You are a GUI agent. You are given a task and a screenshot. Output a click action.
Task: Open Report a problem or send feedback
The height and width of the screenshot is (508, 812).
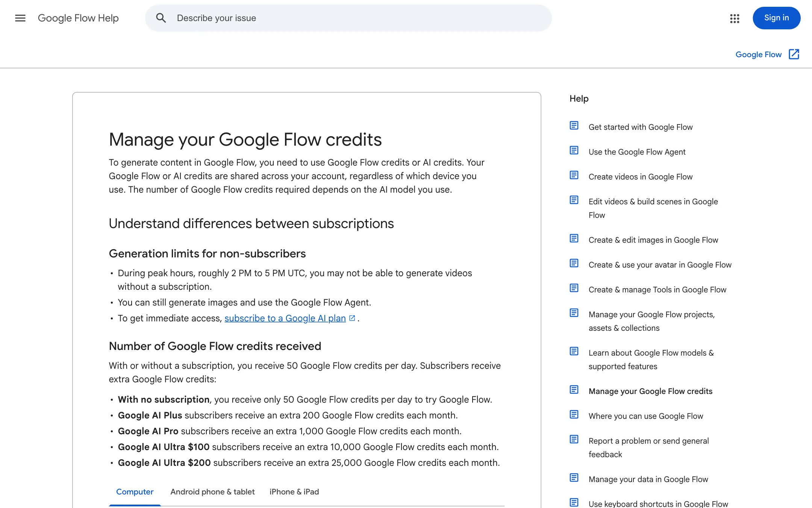point(648,448)
